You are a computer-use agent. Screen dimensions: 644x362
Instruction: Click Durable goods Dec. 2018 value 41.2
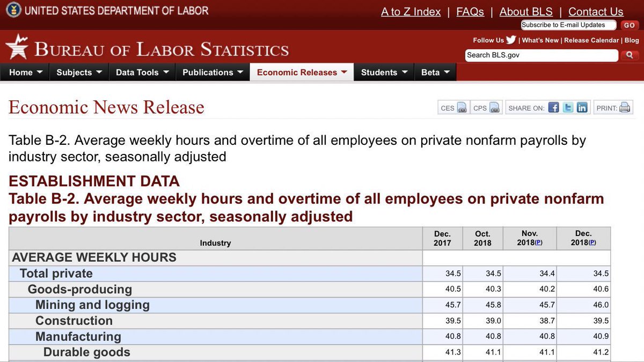pos(601,352)
